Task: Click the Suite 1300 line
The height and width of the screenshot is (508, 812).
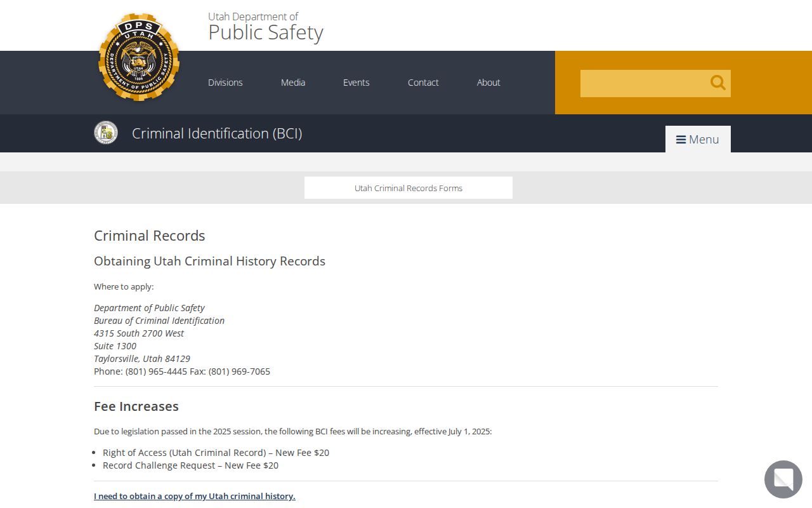Action: pyautogui.click(x=115, y=346)
